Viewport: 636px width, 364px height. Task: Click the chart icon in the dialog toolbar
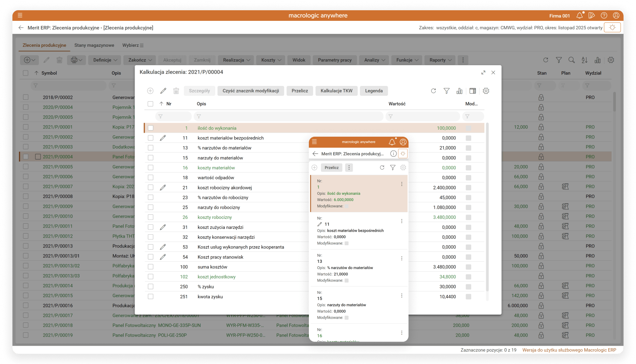click(459, 91)
